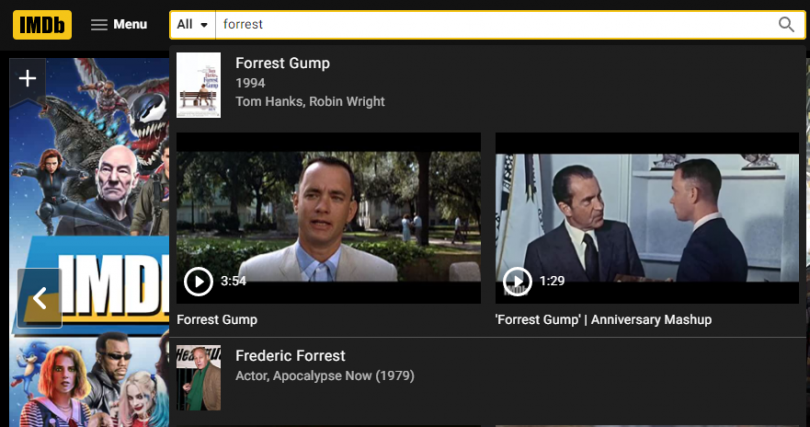Click "Actor, Apocalypse Now (1979)" text
810x427 pixels.
325,376
